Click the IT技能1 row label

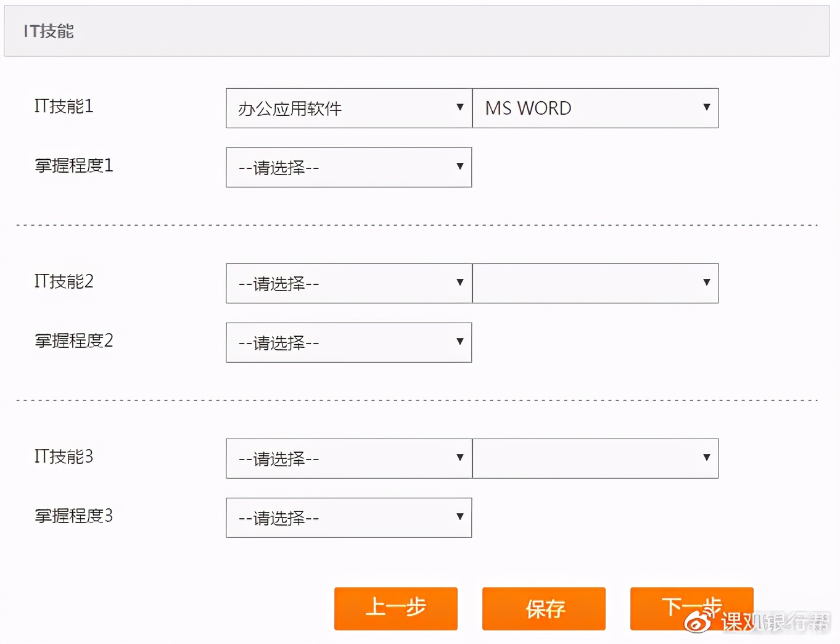pyautogui.click(x=64, y=106)
